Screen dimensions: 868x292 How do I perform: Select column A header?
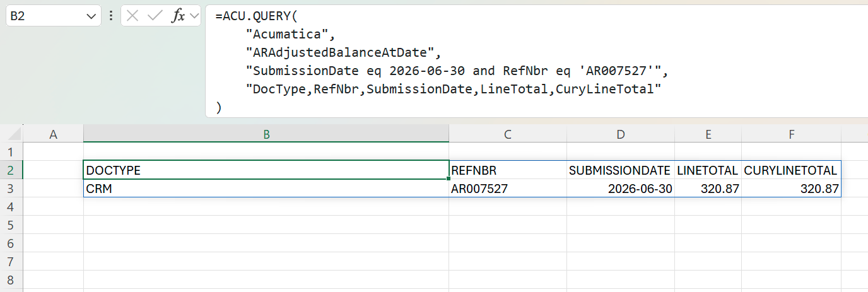click(x=53, y=134)
